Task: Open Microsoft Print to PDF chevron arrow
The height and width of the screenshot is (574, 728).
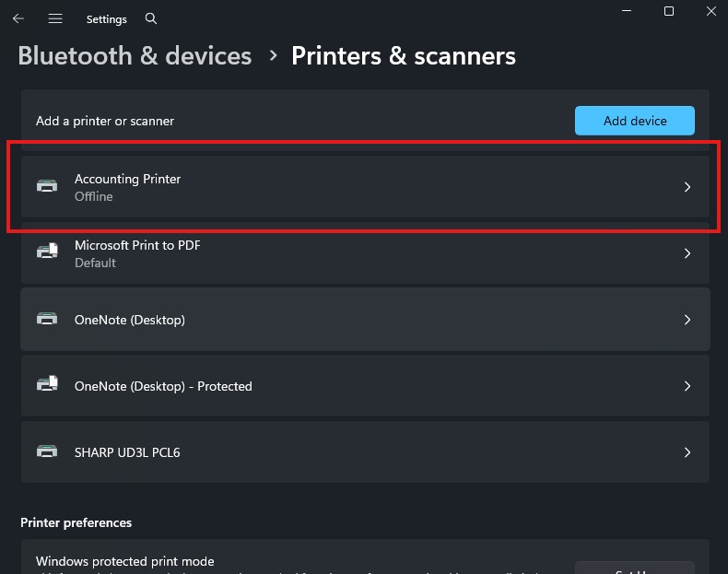Action: coord(687,253)
